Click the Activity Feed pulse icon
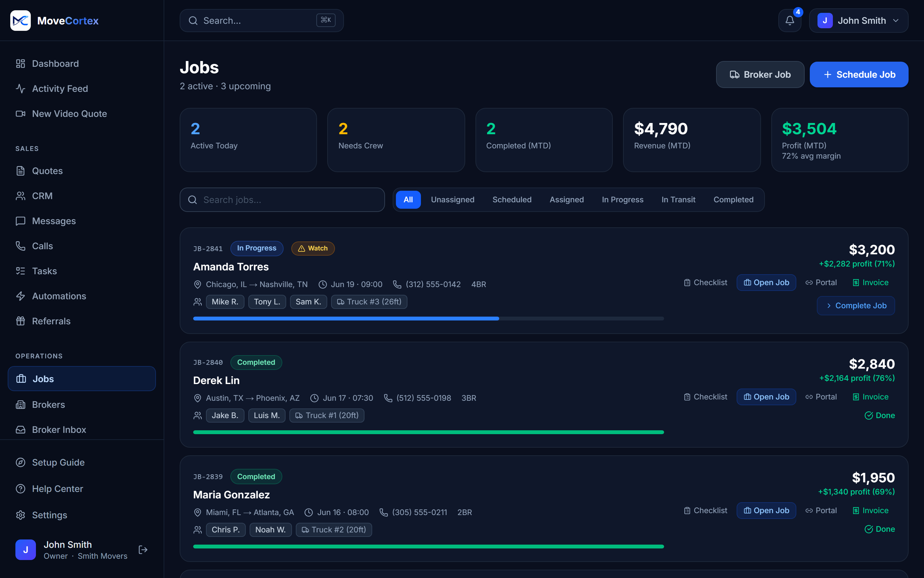The image size is (924, 578). [21, 89]
